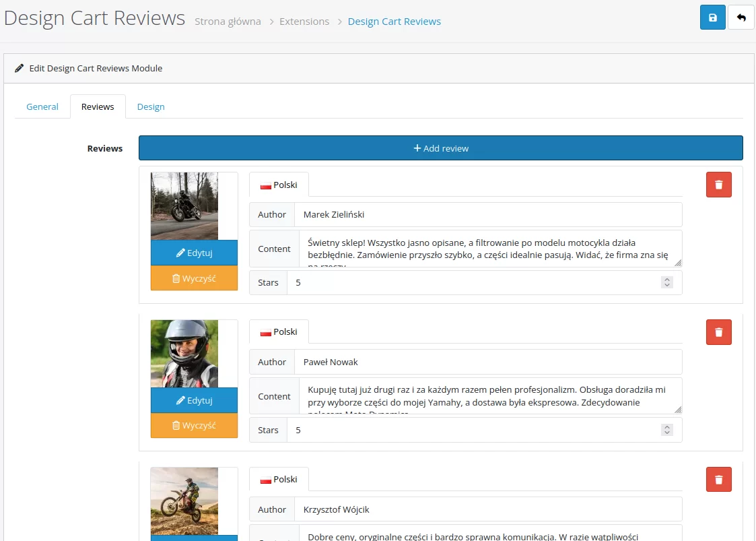Delete Paweł Nowak's review with trash button

coord(718,332)
